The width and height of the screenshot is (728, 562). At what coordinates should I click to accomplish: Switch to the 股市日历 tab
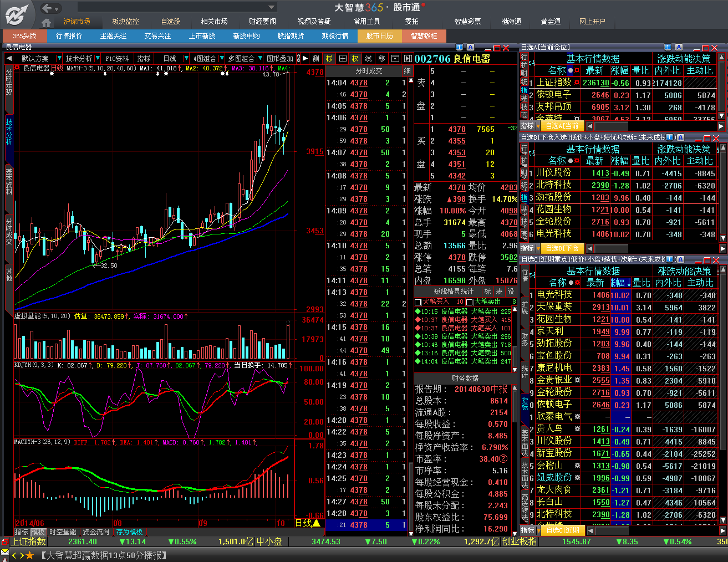coord(379,36)
